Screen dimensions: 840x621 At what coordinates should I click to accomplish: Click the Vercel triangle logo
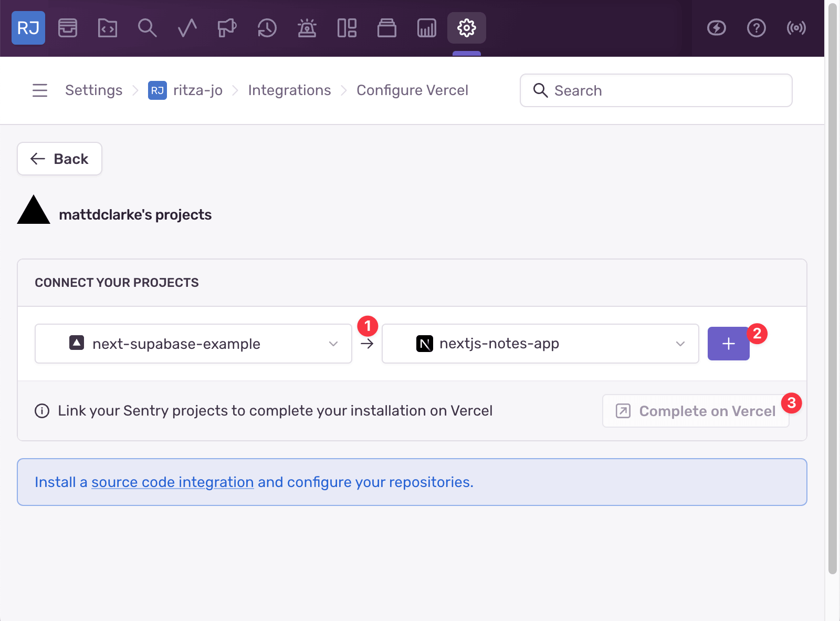34,210
